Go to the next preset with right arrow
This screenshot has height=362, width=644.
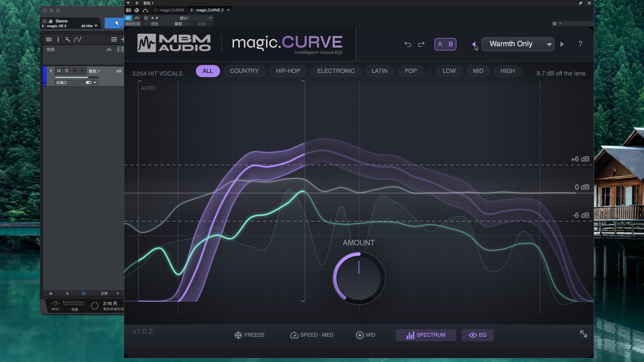tap(562, 44)
